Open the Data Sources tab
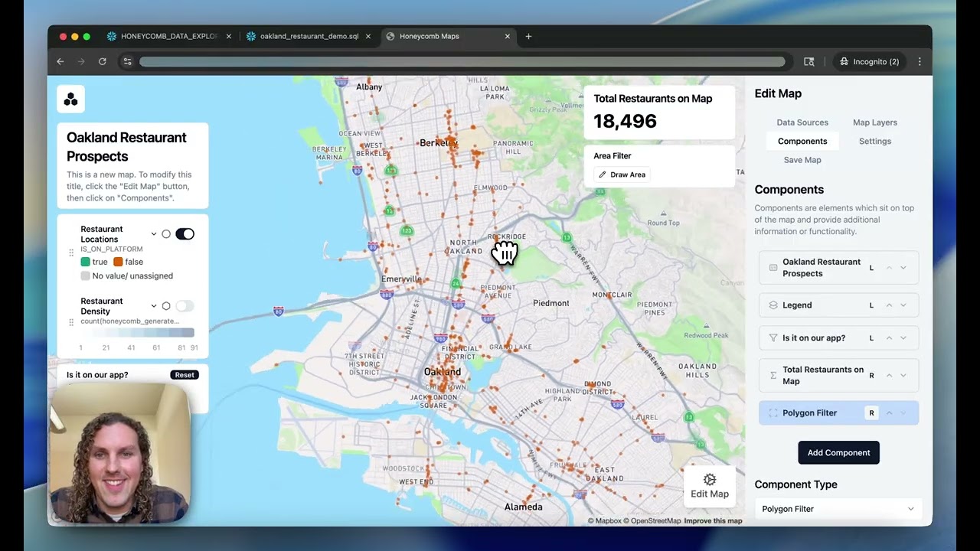The image size is (980, 551). pos(802,122)
